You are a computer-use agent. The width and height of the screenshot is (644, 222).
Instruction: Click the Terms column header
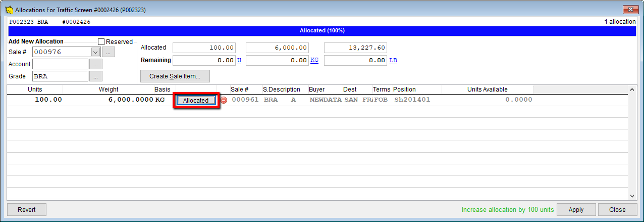click(x=382, y=90)
